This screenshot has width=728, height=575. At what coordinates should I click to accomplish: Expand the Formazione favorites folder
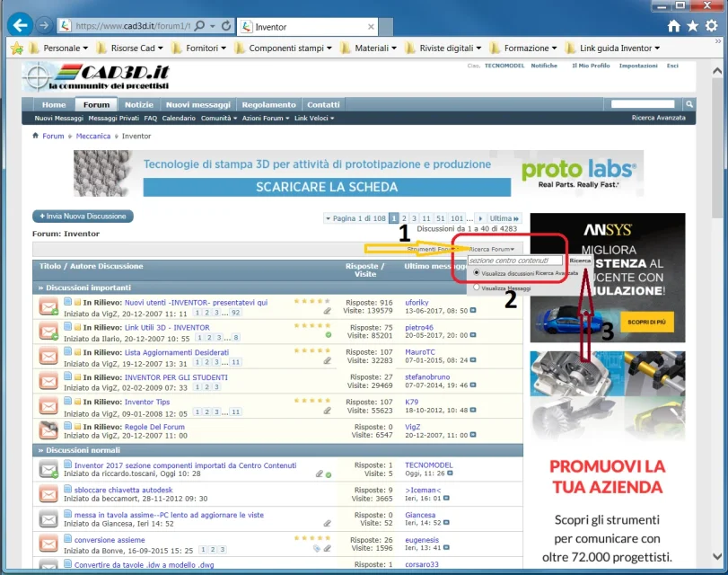(524, 48)
